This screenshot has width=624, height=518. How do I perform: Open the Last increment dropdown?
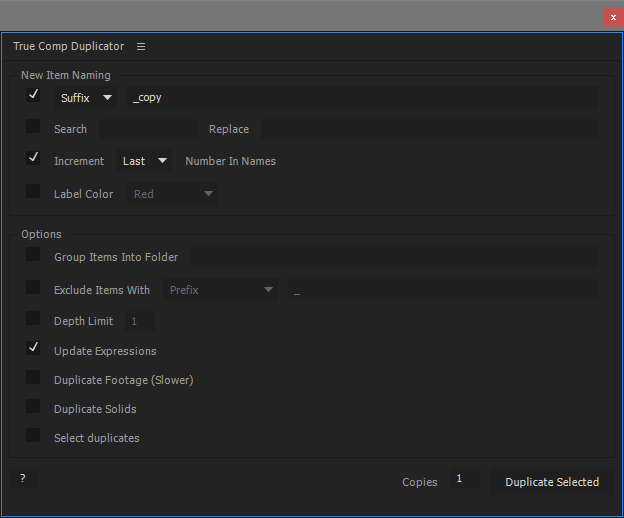coord(144,161)
